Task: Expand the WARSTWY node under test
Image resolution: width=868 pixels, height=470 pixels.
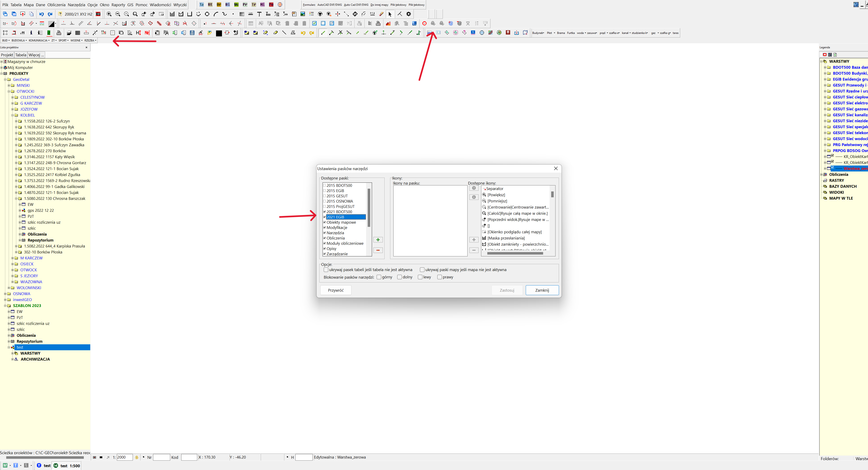Action: click(12, 353)
